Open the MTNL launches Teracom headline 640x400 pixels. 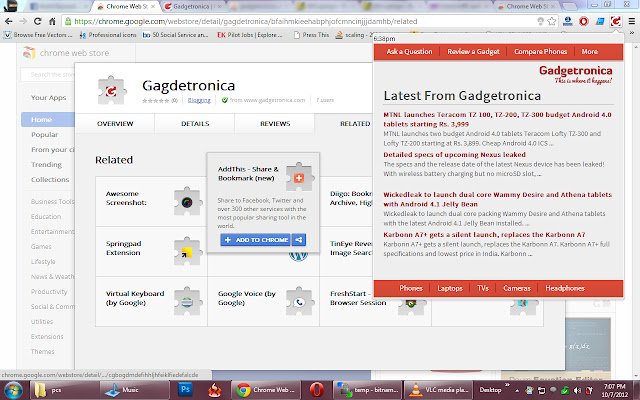[x=497, y=119]
